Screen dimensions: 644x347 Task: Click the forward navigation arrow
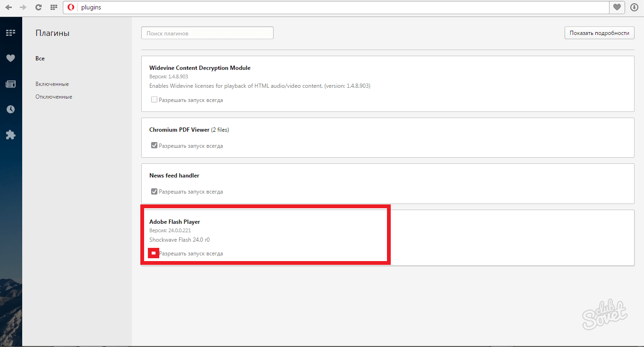(x=23, y=8)
